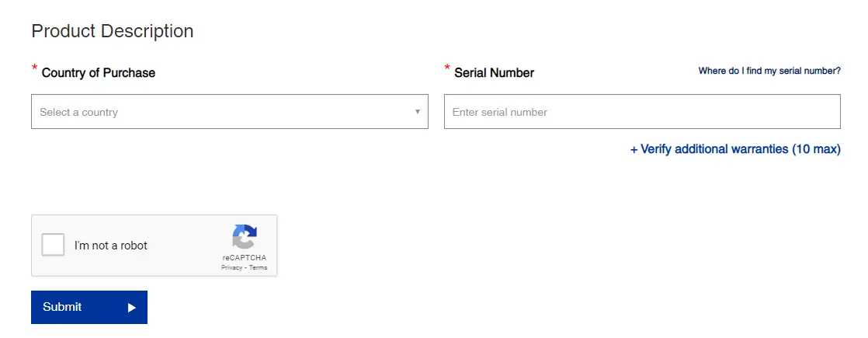Click the 'Serial Number' field label

click(494, 73)
